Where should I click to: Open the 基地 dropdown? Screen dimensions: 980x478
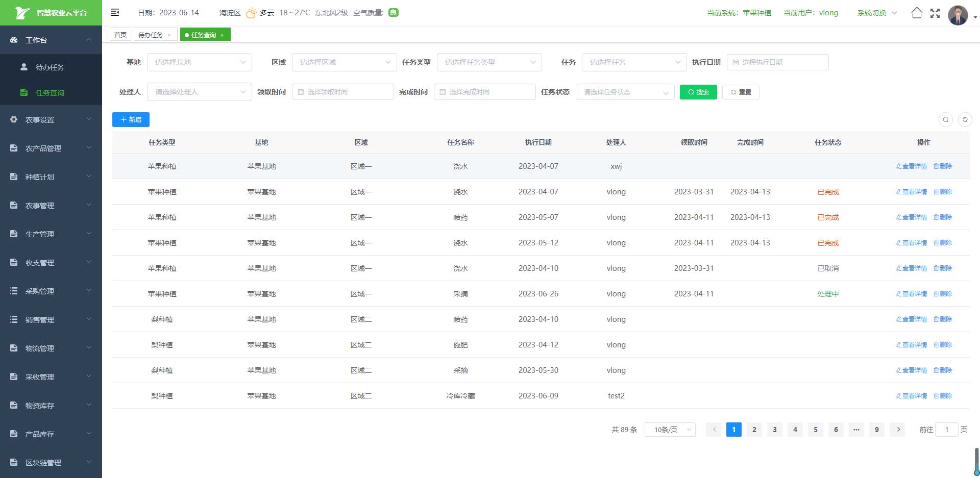pos(200,62)
